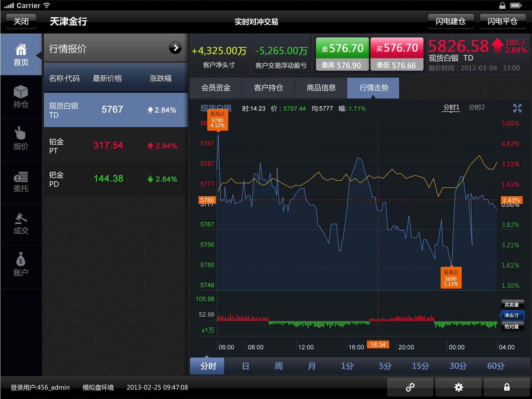
Task: Open the 委托 orders section icon
Action: click(x=21, y=182)
